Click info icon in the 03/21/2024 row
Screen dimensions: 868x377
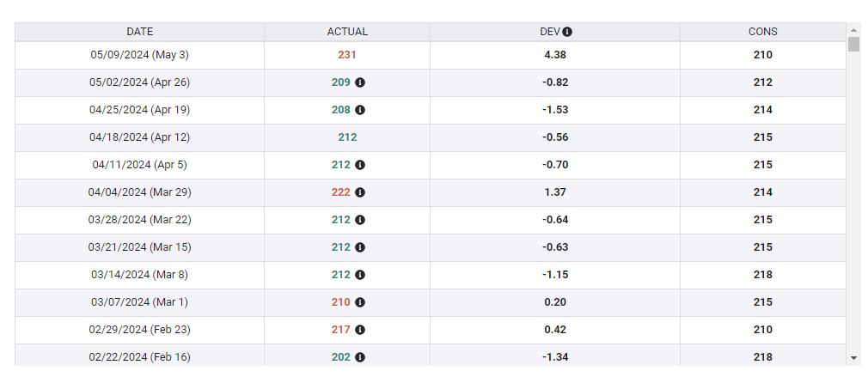(360, 247)
